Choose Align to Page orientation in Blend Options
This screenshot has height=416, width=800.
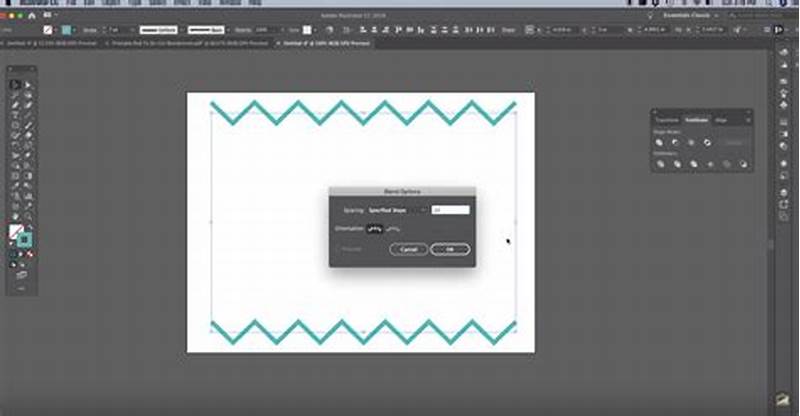point(374,229)
